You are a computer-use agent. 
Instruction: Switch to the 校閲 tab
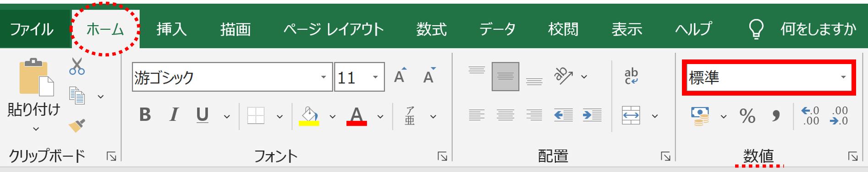coord(563,29)
